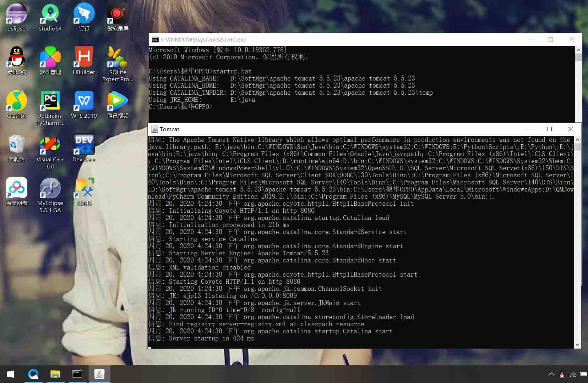Maximize the Tomcat window

click(550, 129)
